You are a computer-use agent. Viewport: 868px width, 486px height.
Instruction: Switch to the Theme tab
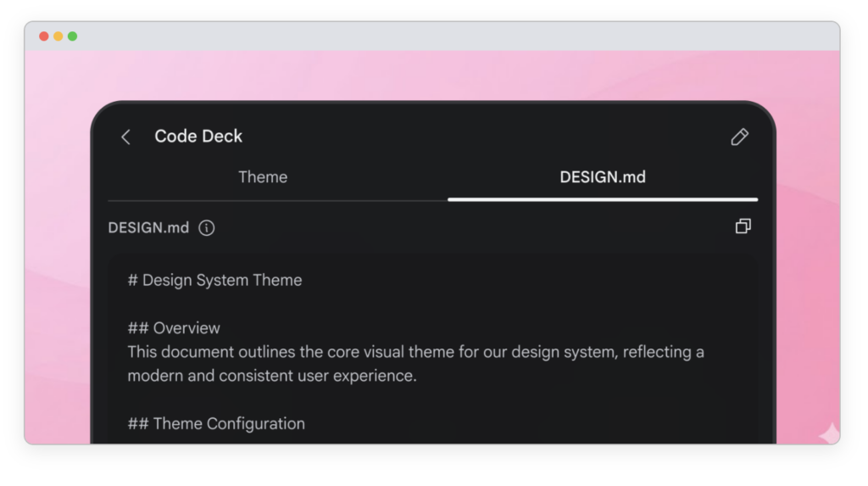[263, 177]
